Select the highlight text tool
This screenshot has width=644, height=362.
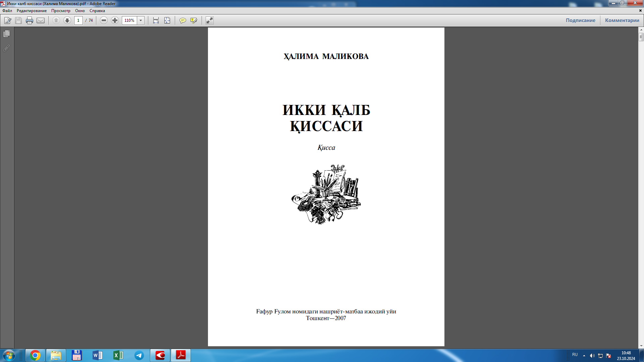(x=194, y=20)
